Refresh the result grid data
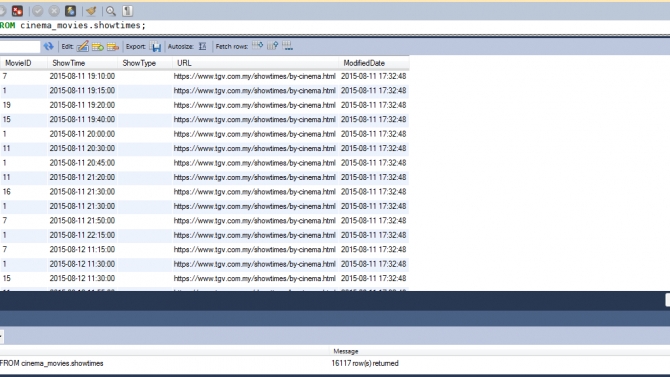Image resolution: width=670 pixels, height=377 pixels. coord(48,46)
